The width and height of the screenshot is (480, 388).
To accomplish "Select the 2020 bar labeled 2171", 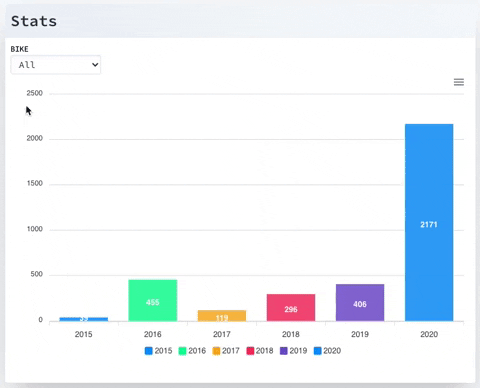I will click(x=429, y=223).
